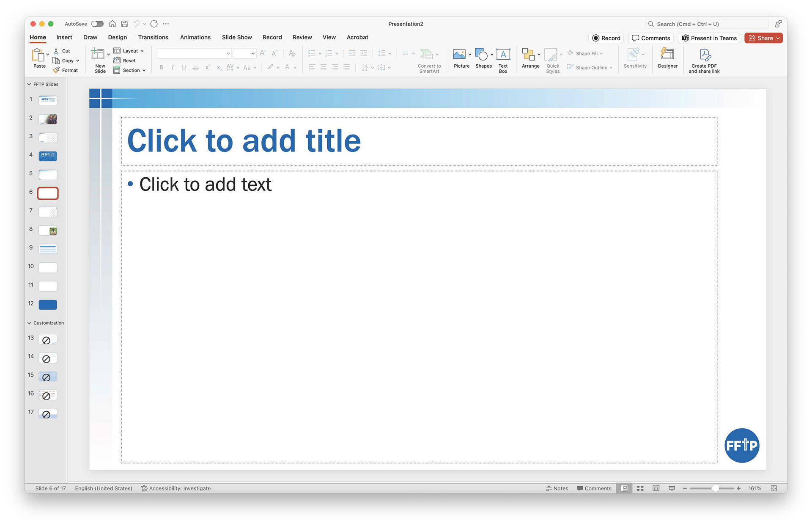Collapse the Customization section

tap(29, 323)
